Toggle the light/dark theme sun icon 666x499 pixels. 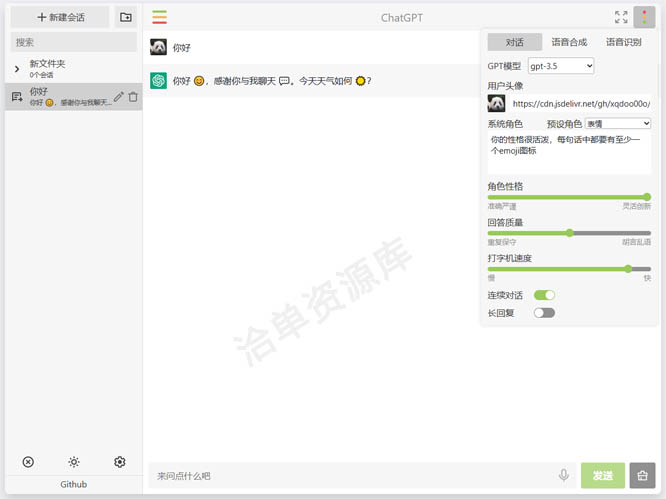point(74,462)
